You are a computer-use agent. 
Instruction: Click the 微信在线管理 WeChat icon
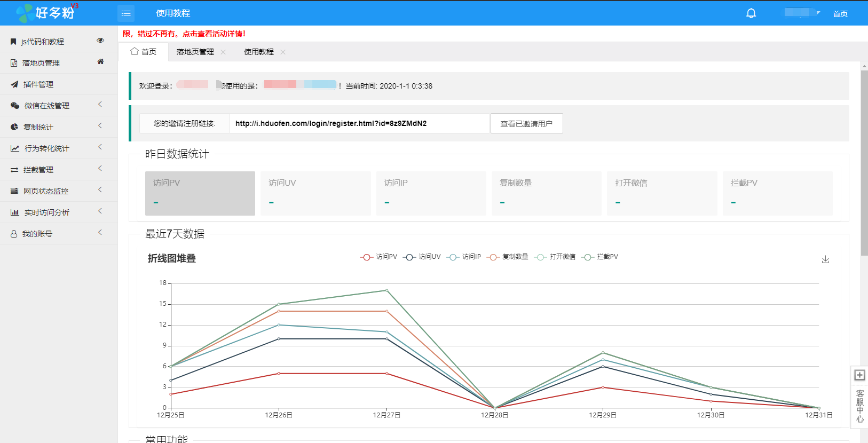(x=15, y=106)
